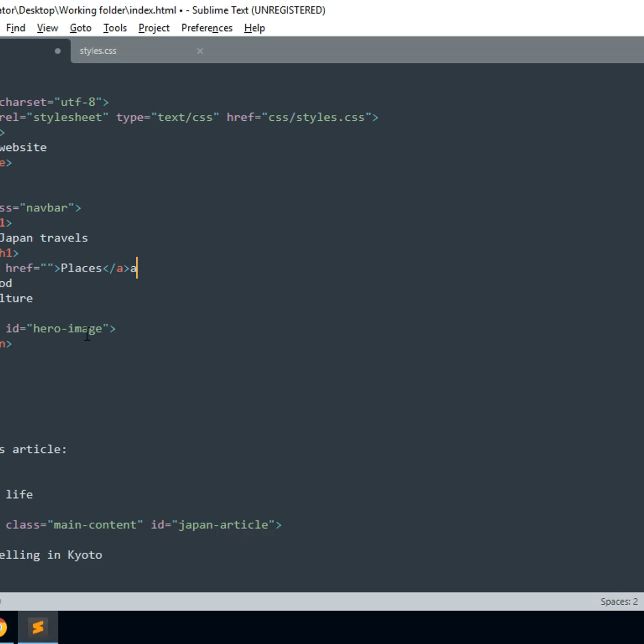Open the View menu
Viewport: 644px width, 644px height.
coord(47,28)
